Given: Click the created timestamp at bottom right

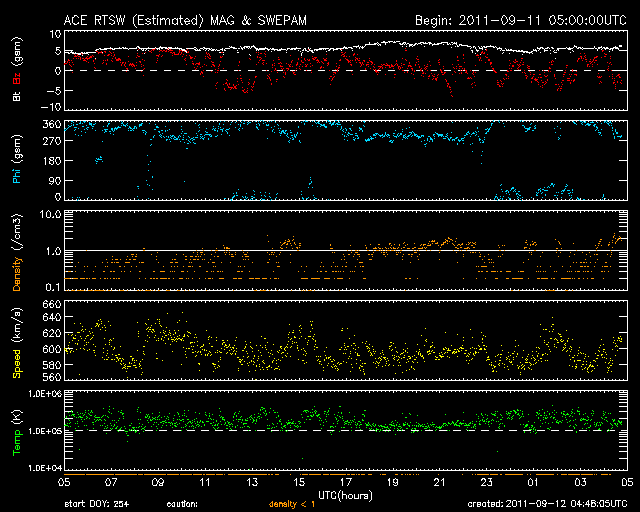Looking at the screenshot, I should click(546, 505).
